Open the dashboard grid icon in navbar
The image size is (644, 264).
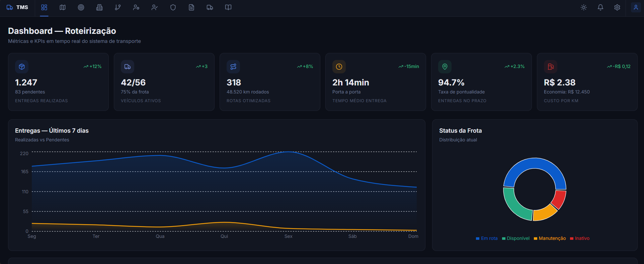tap(44, 7)
